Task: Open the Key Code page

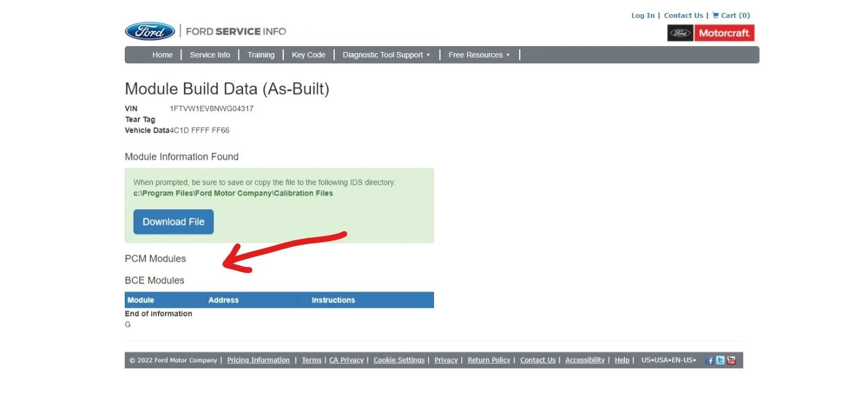Action: click(x=309, y=55)
